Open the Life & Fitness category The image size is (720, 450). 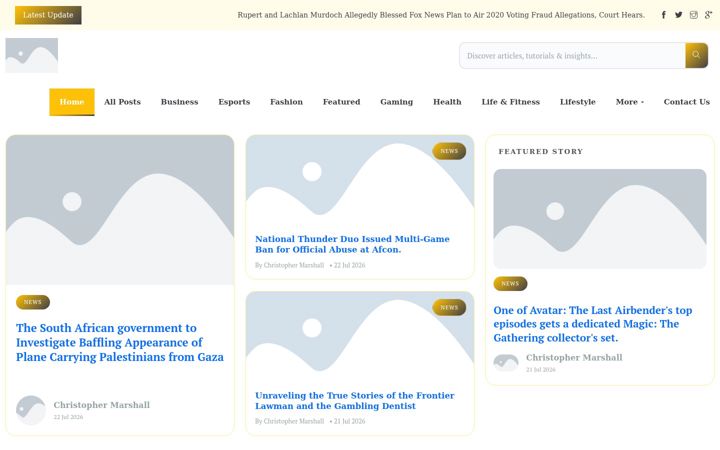point(511,102)
